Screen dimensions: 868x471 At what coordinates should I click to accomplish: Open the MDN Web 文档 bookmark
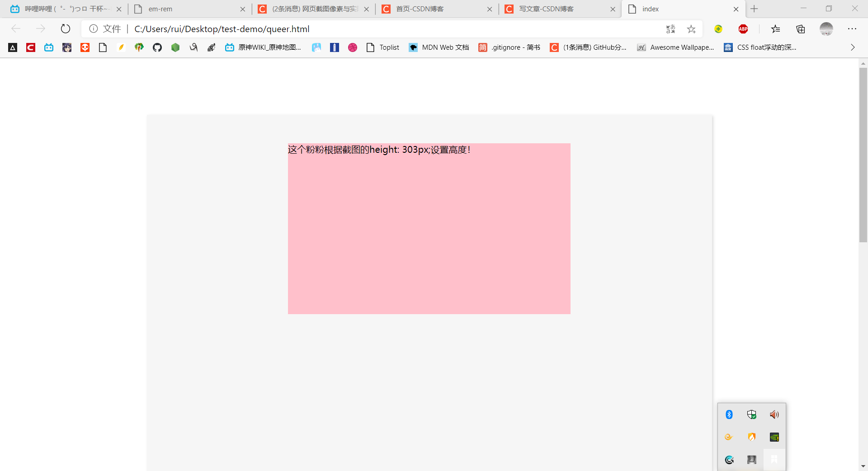coord(439,47)
